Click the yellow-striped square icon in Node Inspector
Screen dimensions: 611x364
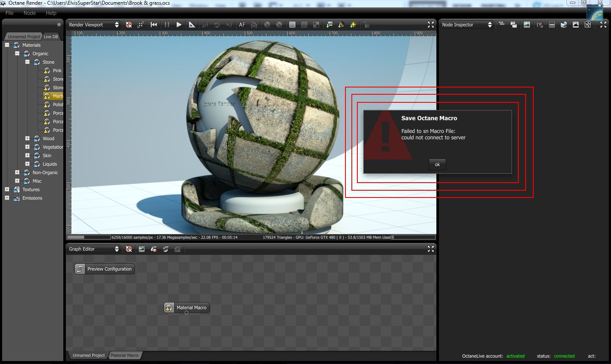click(552, 25)
